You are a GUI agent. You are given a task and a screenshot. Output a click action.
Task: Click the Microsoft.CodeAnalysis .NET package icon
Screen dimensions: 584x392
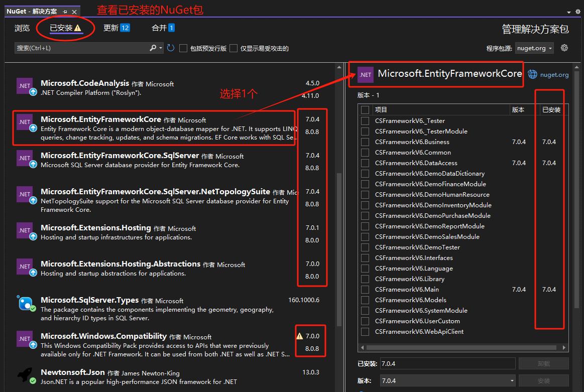[25, 86]
